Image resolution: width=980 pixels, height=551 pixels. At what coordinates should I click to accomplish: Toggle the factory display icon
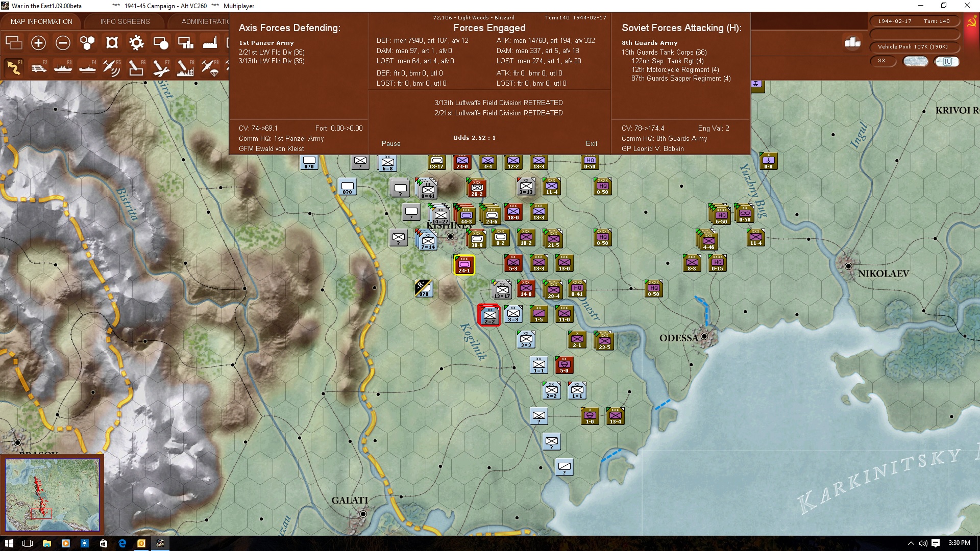coord(210,43)
